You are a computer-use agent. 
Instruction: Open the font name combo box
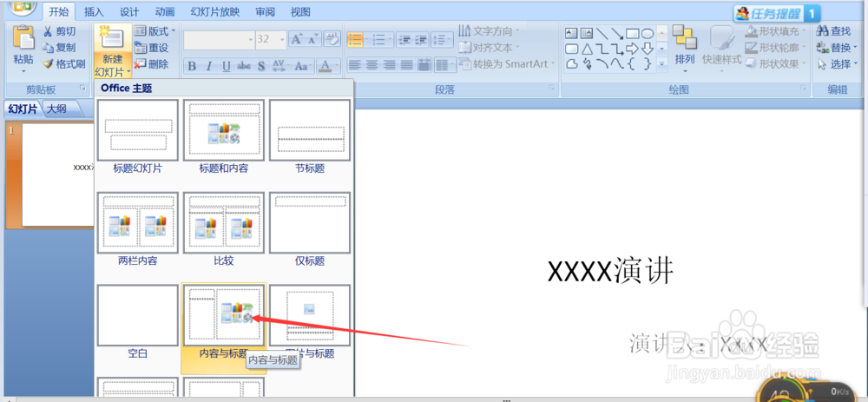220,39
